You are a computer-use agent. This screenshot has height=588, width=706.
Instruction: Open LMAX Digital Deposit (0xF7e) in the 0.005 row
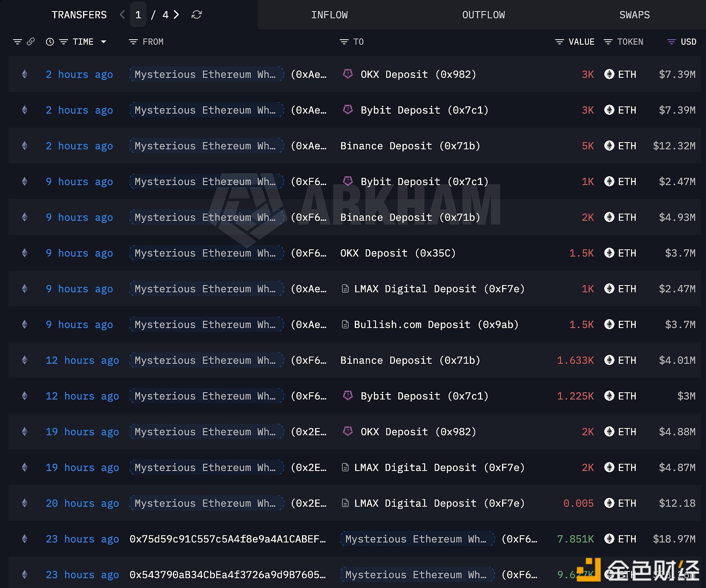tap(439, 503)
